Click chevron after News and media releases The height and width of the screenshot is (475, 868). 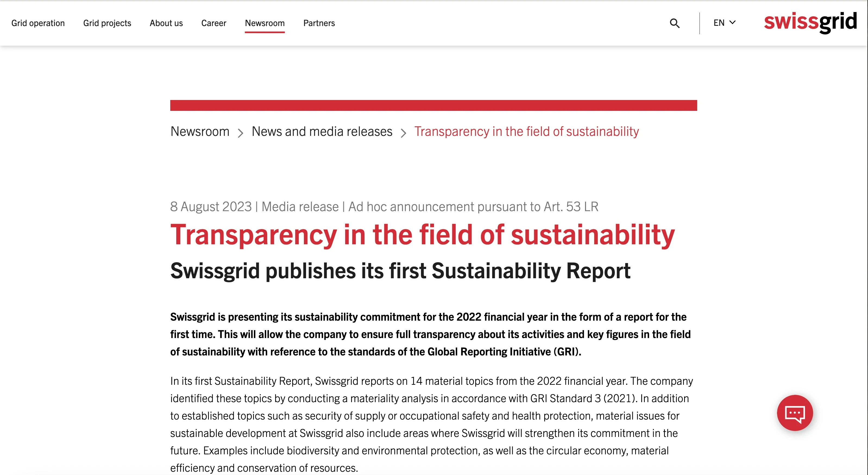point(403,133)
